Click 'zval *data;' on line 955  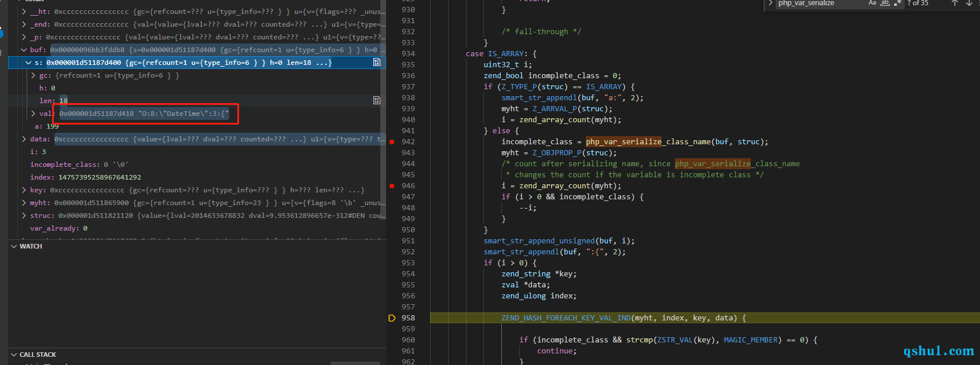click(526, 285)
